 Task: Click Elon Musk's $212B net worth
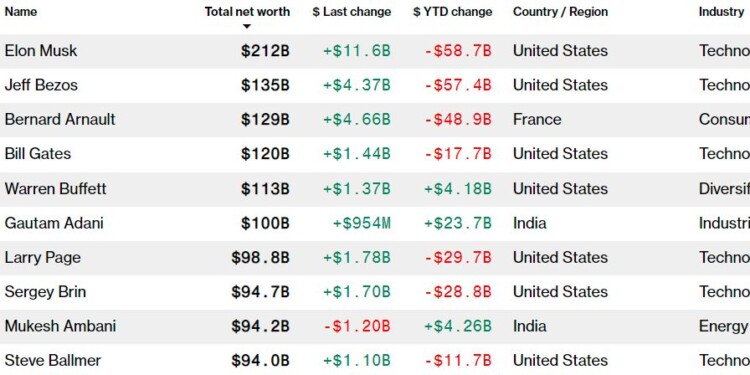pos(265,51)
